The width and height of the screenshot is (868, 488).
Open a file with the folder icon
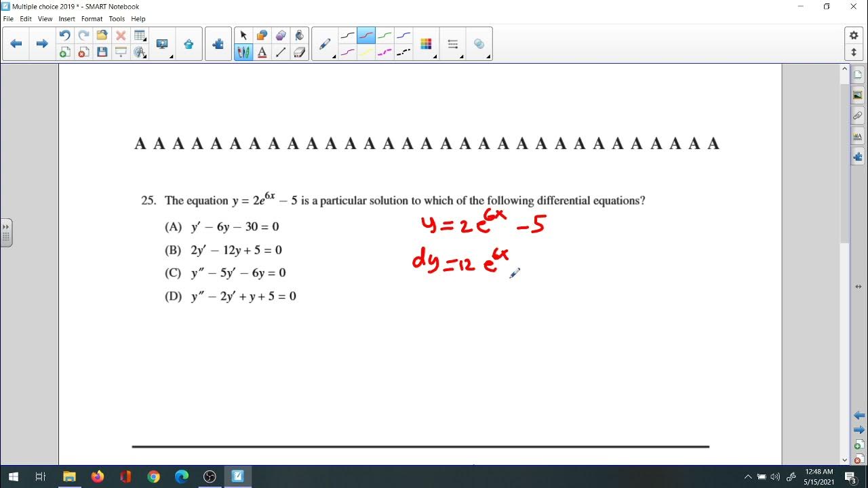[102, 35]
